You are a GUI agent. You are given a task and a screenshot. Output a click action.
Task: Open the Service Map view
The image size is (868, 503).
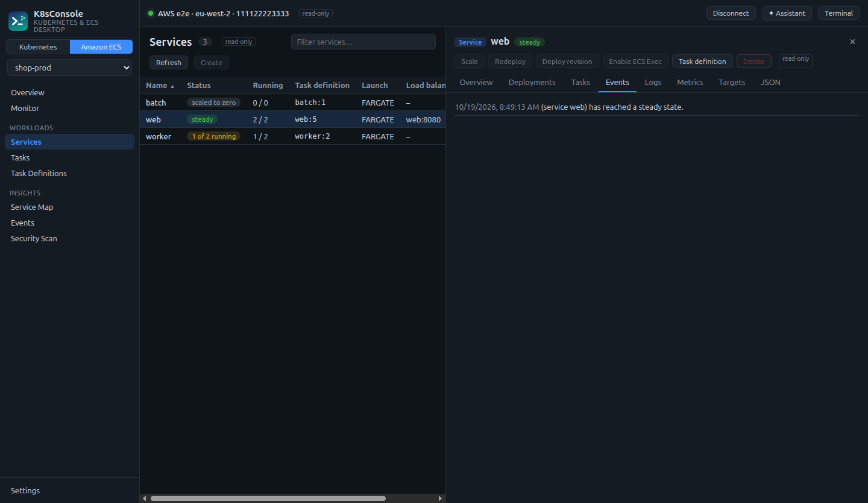pyautogui.click(x=69, y=207)
